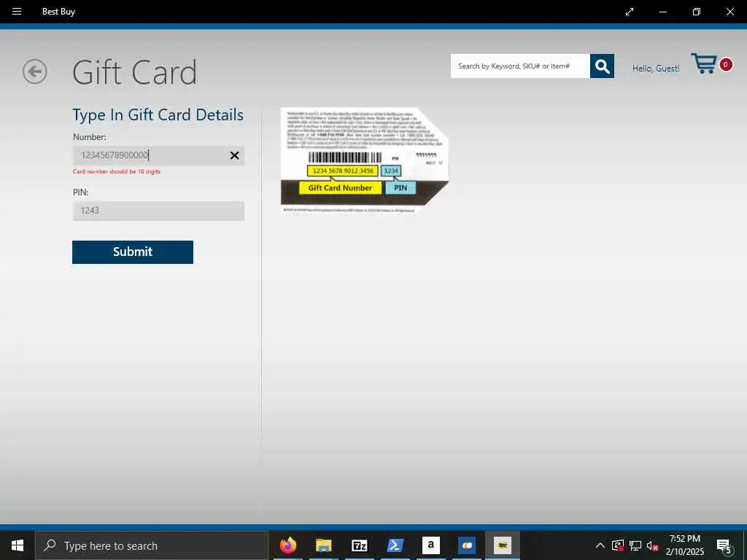Screen dimensions: 747x560
Task: Close the Best Buy app window
Action: pos(729,12)
